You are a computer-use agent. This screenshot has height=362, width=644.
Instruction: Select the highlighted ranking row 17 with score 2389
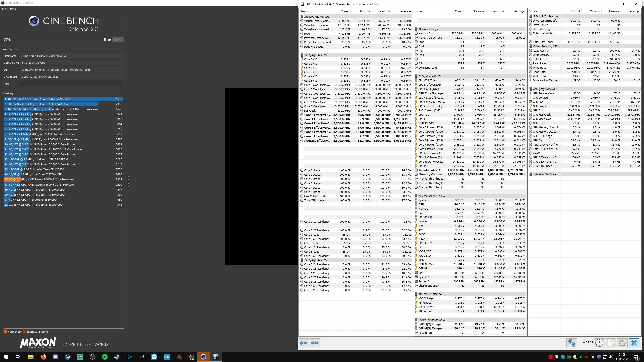coord(63,179)
